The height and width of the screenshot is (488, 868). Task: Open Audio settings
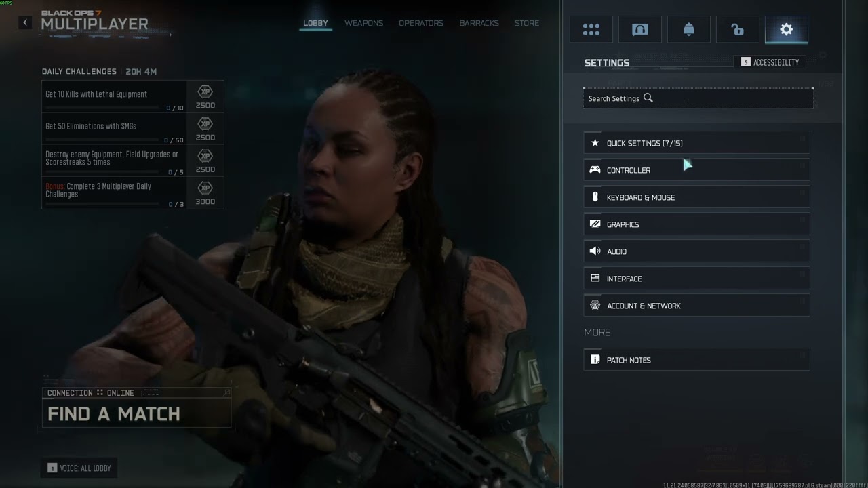click(x=696, y=251)
